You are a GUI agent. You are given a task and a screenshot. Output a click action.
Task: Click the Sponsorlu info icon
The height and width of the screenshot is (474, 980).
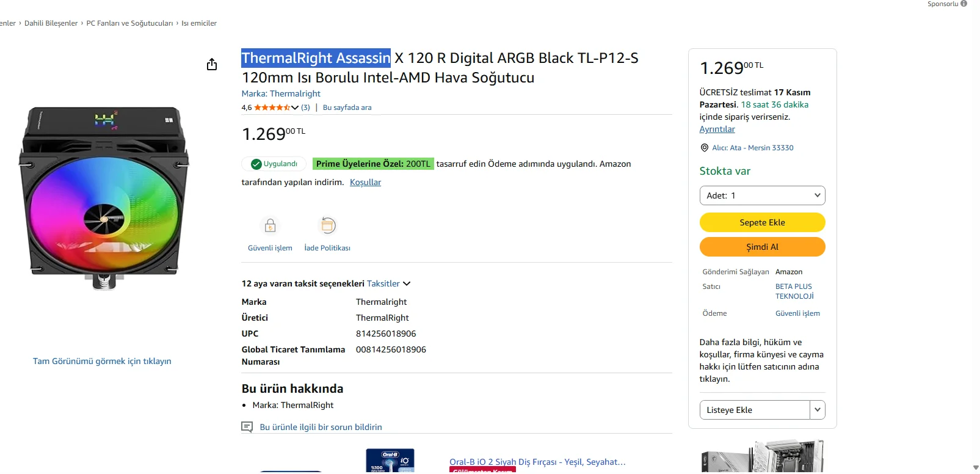click(964, 4)
